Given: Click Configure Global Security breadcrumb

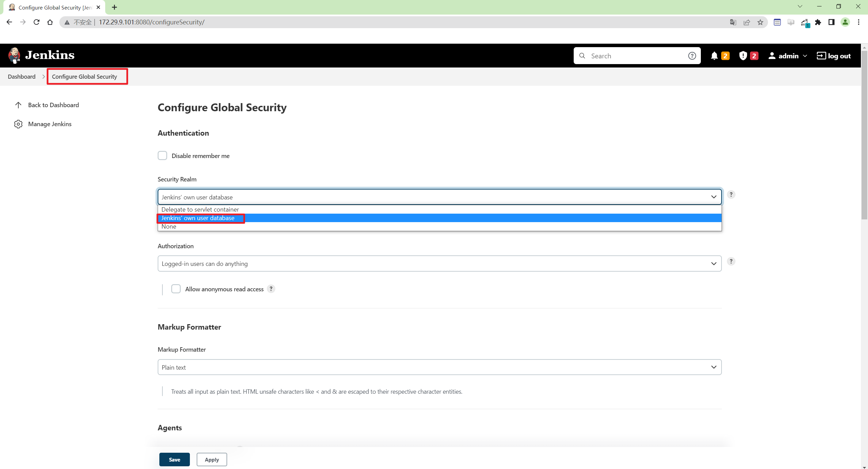Looking at the screenshot, I should 84,77.
